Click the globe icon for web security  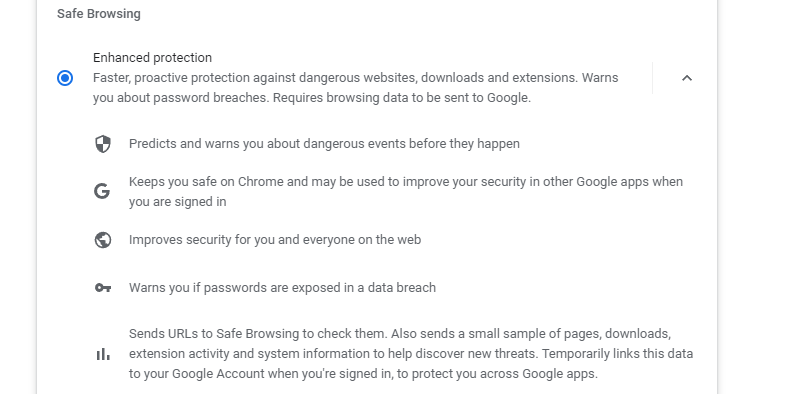click(x=103, y=240)
